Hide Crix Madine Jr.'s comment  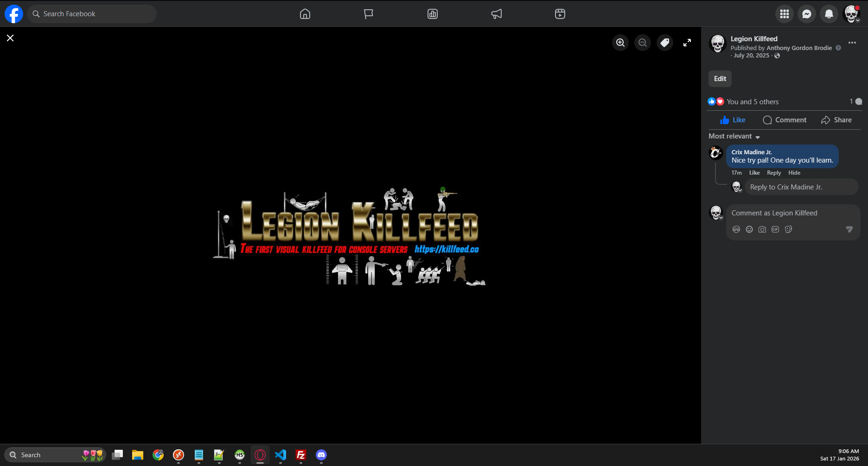click(x=794, y=173)
